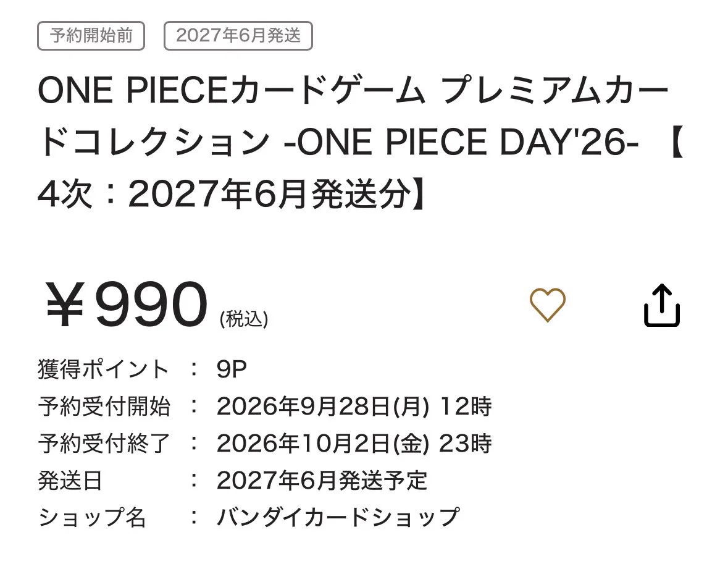Click the (税込) tax label
This screenshot has height=561, width=728.
tap(244, 319)
